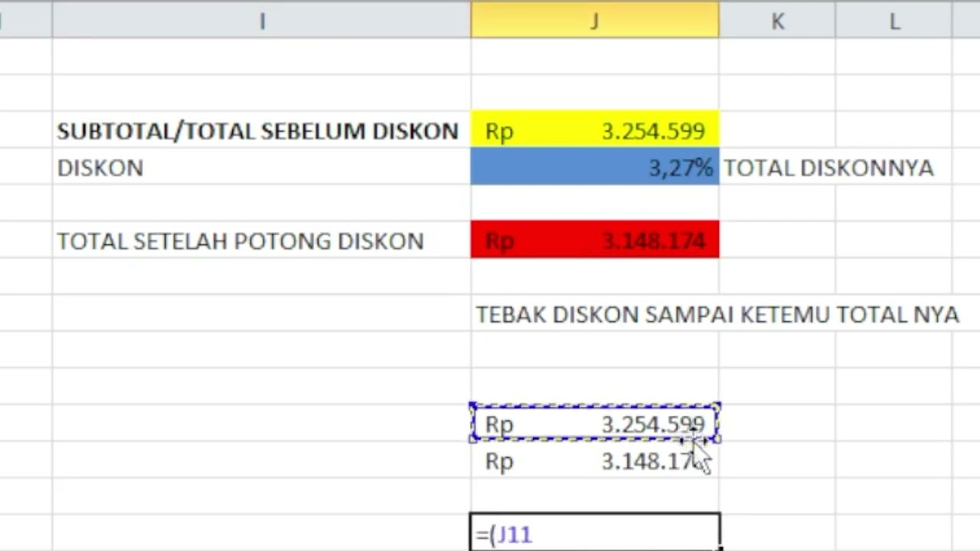Select the red cell with Rp 3.148.174
The height and width of the screenshot is (551, 980).
pos(595,240)
